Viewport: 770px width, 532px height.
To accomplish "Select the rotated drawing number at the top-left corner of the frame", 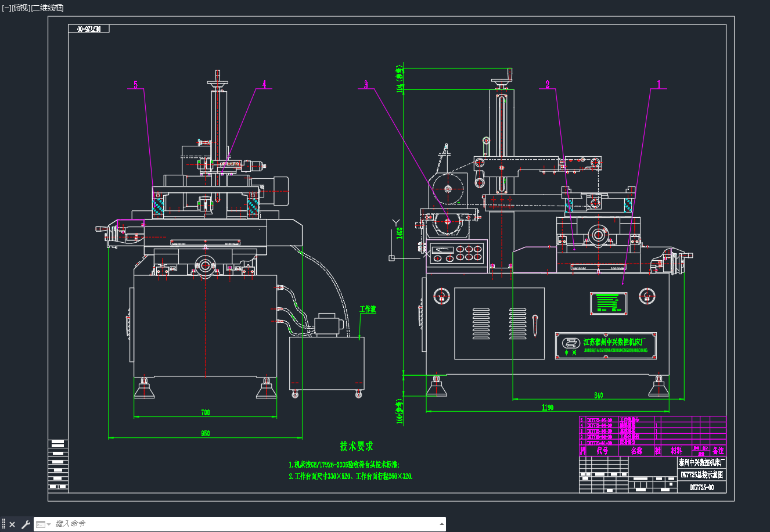I will pyautogui.click(x=89, y=29).
